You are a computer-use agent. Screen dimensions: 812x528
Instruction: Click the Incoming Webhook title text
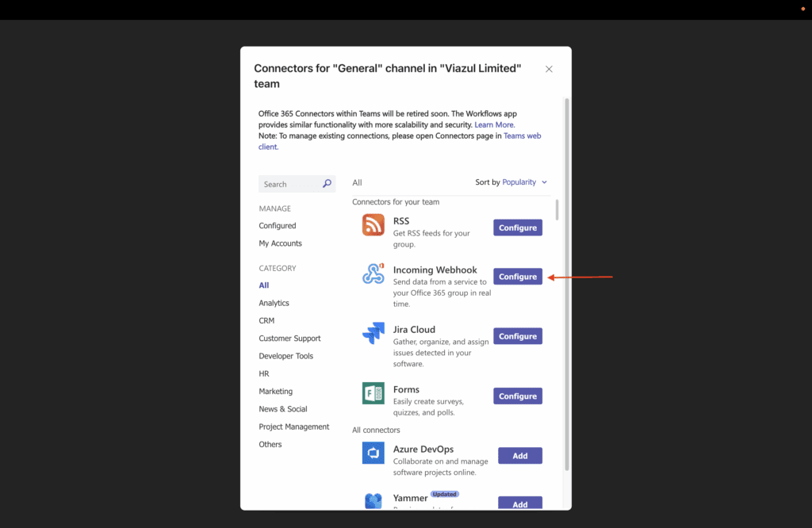[435, 270]
